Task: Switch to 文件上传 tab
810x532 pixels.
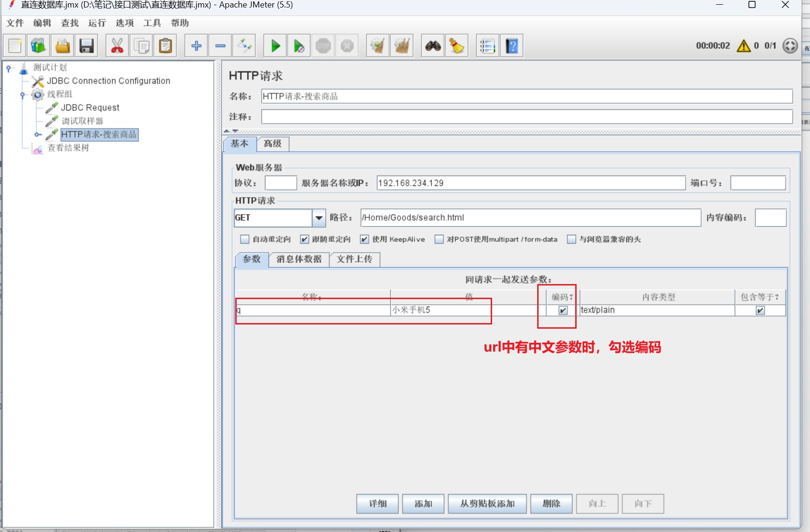Action: click(x=355, y=259)
